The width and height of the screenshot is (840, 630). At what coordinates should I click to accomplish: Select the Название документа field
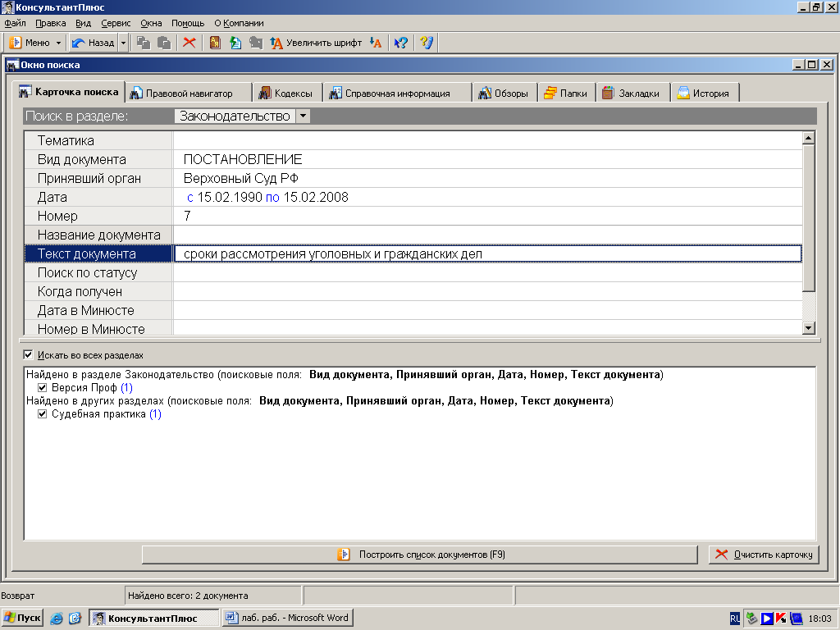(413, 235)
